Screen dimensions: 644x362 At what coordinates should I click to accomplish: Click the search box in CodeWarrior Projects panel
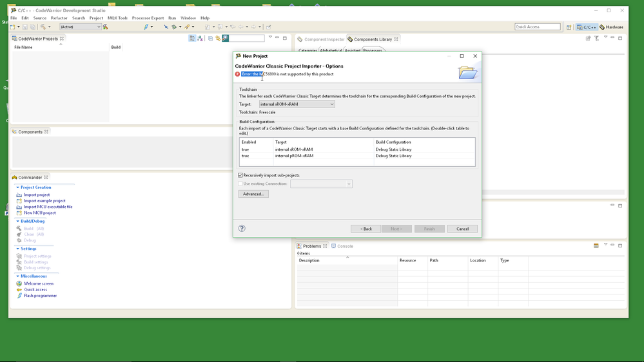click(x=248, y=38)
